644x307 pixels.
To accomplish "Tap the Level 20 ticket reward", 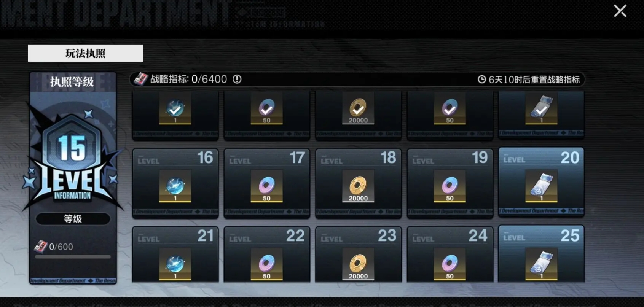I will [x=541, y=186].
